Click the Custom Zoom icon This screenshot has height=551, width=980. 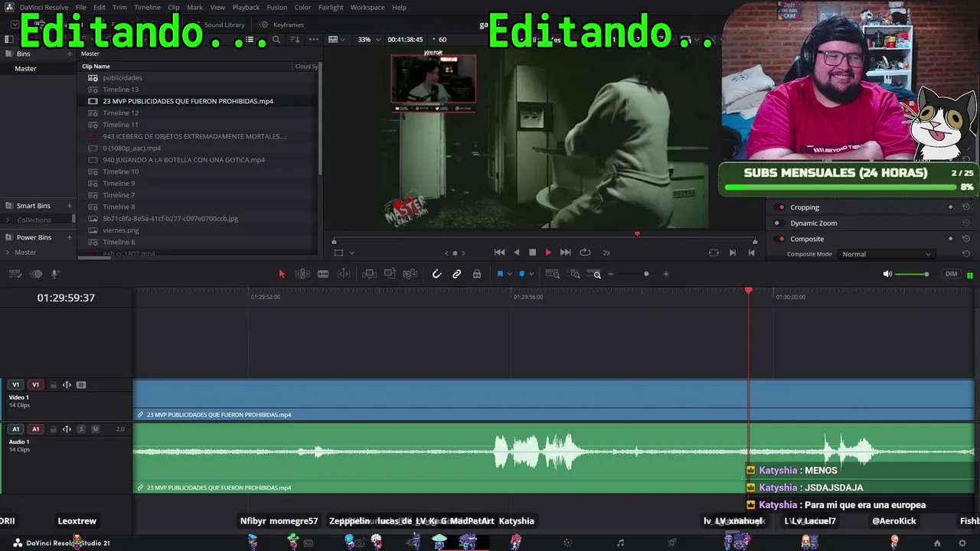(x=595, y=274)
